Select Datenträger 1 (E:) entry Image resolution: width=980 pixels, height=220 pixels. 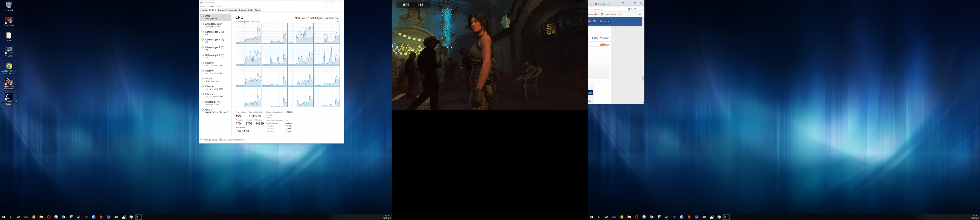(x=216, y=40)
